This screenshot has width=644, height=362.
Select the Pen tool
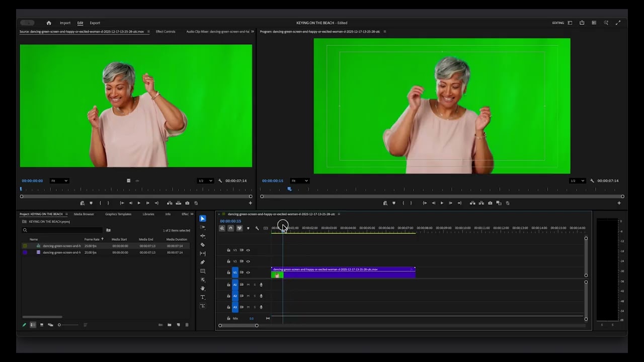(203, 262)
